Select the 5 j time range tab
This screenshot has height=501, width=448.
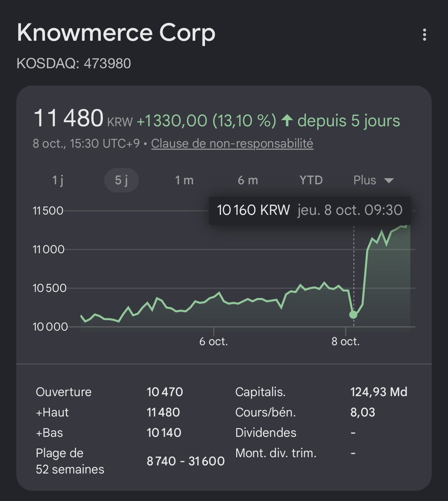[121, 180]
